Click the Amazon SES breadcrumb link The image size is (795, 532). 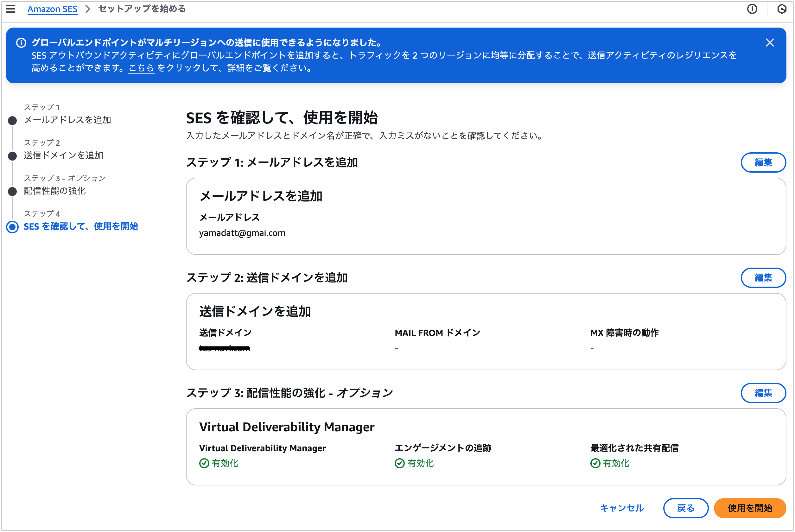point(52,9)
